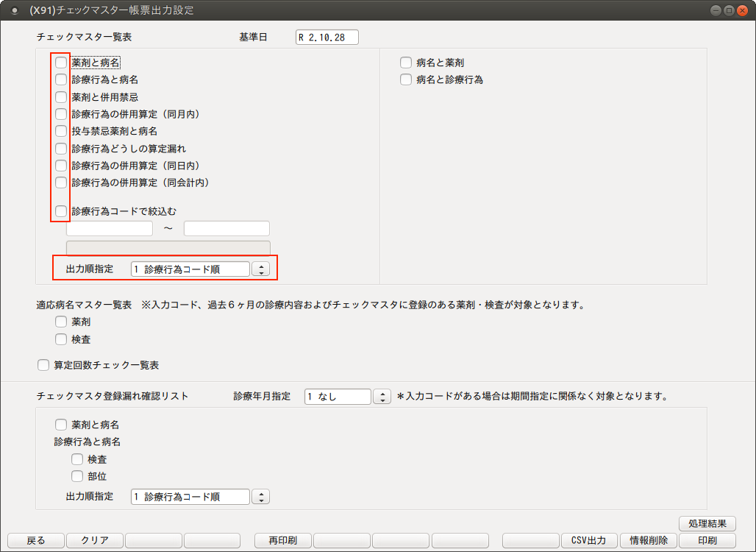Open lower 出力順指定 dropdown arrow
This screenshot has height=552, width=756.
260,497
